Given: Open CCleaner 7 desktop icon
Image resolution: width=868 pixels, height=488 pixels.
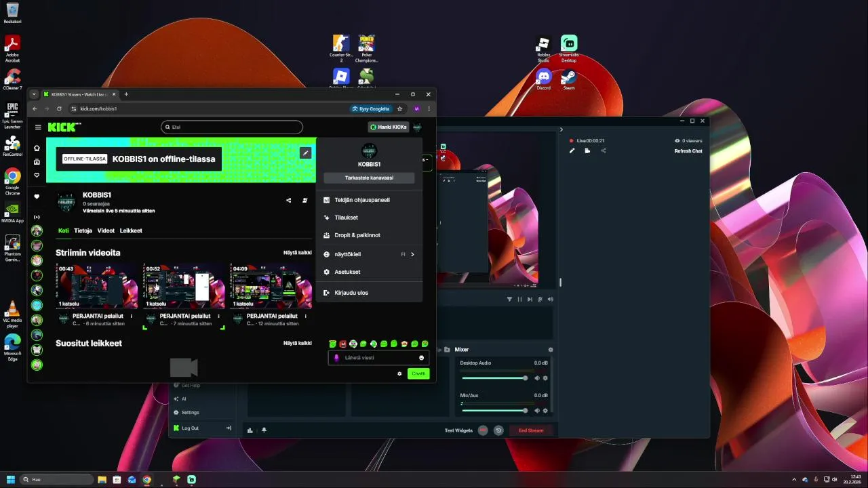Looking at the screenshot, I should (x=12, y=79).
